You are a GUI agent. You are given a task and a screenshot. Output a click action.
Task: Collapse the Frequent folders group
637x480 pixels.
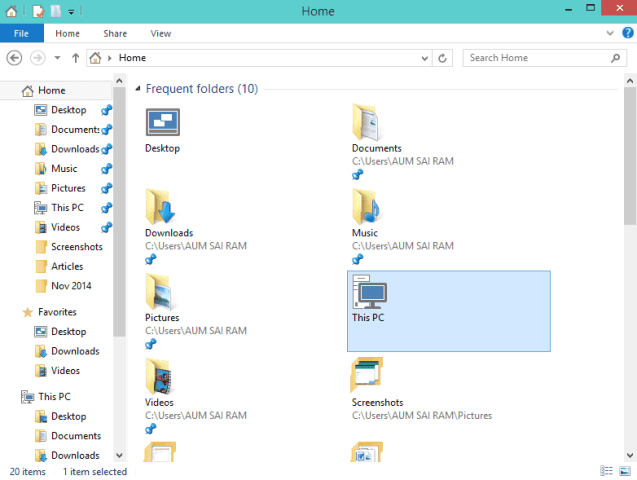(x=138, y=89)
